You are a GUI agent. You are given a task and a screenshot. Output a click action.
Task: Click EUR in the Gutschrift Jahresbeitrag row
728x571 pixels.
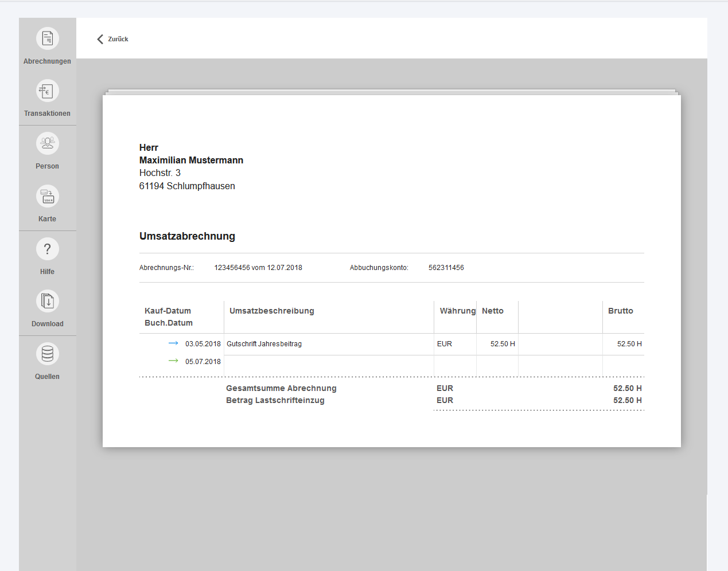pyautogui.click(x=445, y=344)
